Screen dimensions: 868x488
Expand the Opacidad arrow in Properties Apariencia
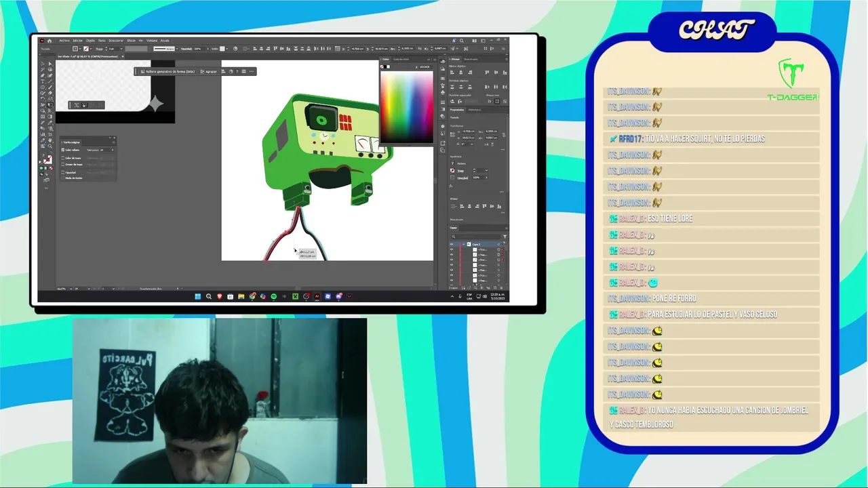pyautogui.click(x=486, y=178)
